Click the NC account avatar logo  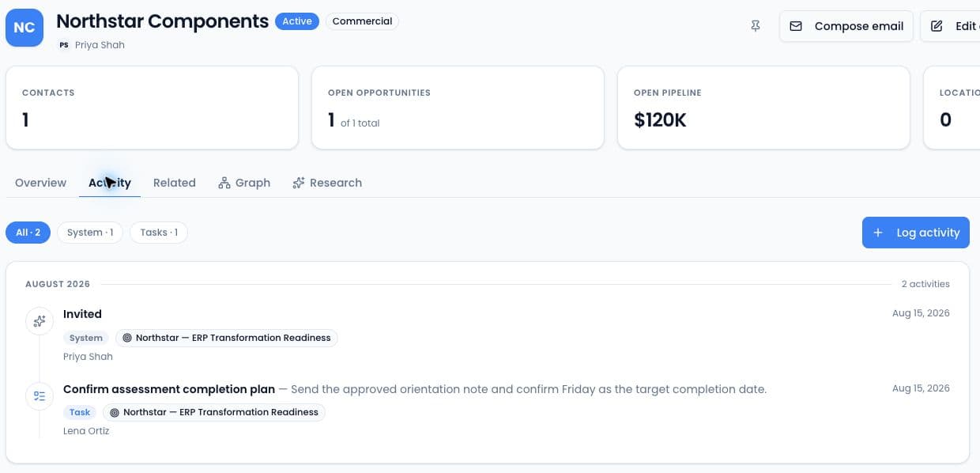point(24,28)
